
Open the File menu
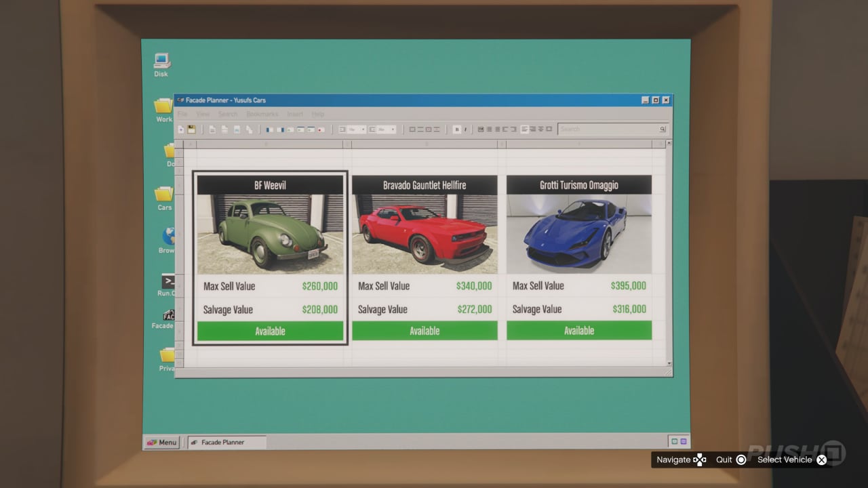point(183,114)
